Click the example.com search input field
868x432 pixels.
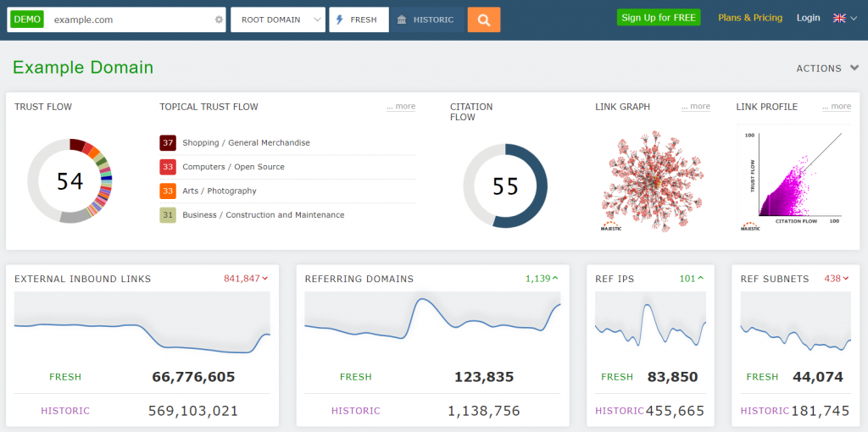[130, 20]
